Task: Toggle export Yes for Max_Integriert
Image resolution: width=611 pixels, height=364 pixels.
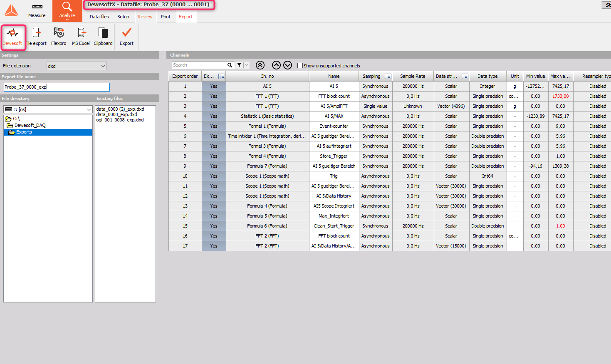Action: [x=214, y=216]
